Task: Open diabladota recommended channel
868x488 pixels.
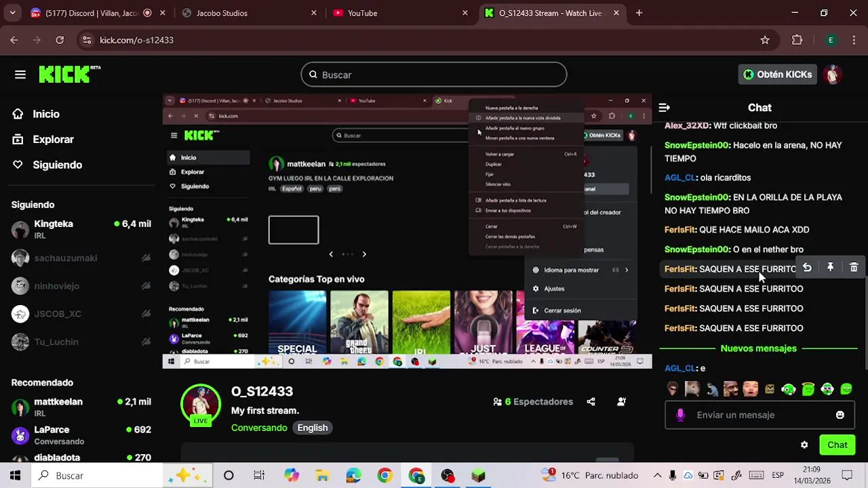Action: 81,457
